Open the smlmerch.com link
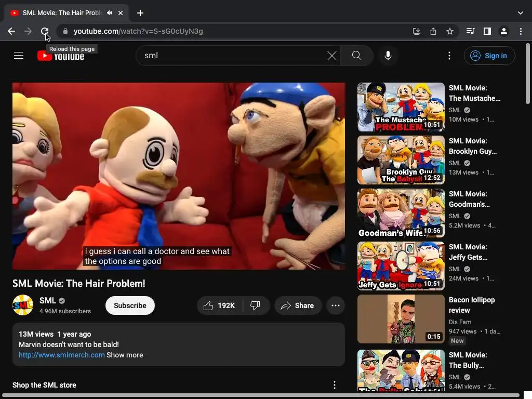The width and height of the screenshot is (532, 399). pos(61,355)
